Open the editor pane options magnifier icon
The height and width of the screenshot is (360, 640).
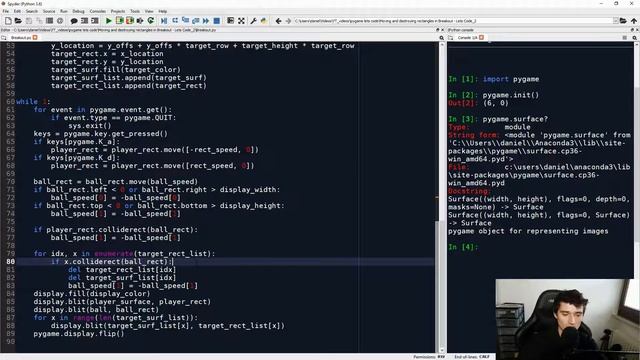click(x=441, y=38)
